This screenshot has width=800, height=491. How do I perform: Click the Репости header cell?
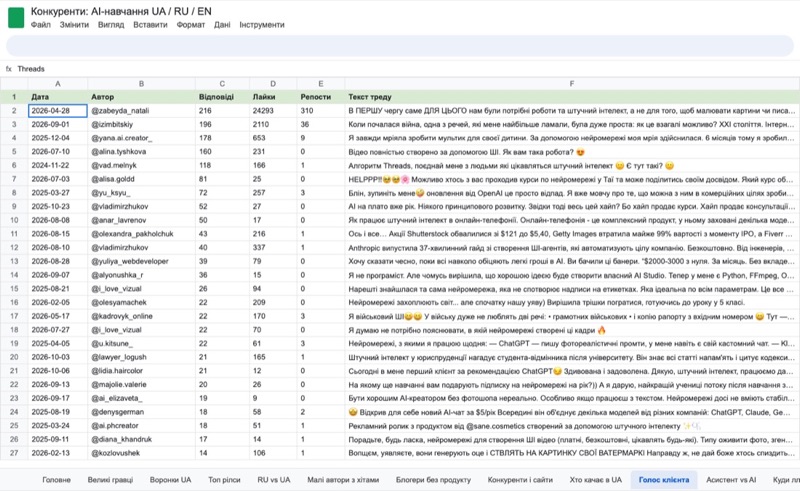[x=320, y=97]
